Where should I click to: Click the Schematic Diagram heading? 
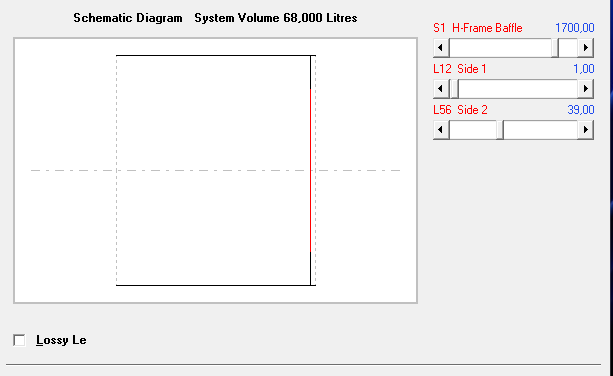[x=128, y=18]
